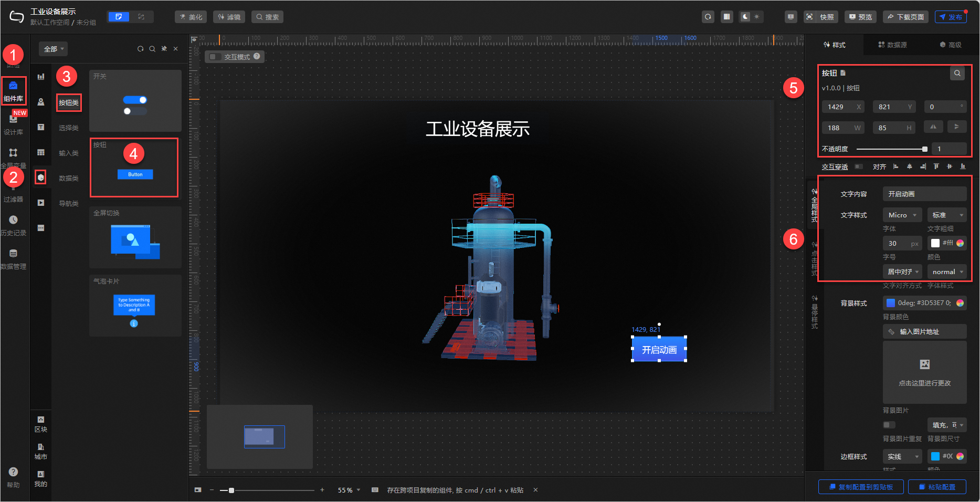
Task: Open the 全部 filter dropdown
Action: click(53, 49)
